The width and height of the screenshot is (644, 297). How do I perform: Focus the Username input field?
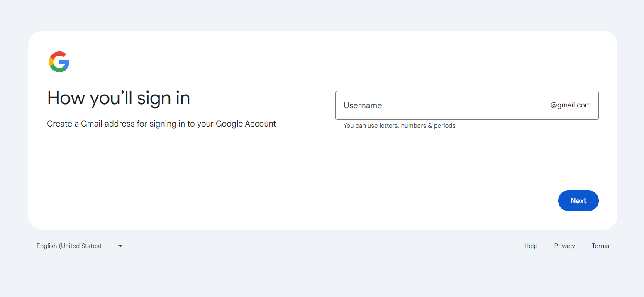(467, 105)
